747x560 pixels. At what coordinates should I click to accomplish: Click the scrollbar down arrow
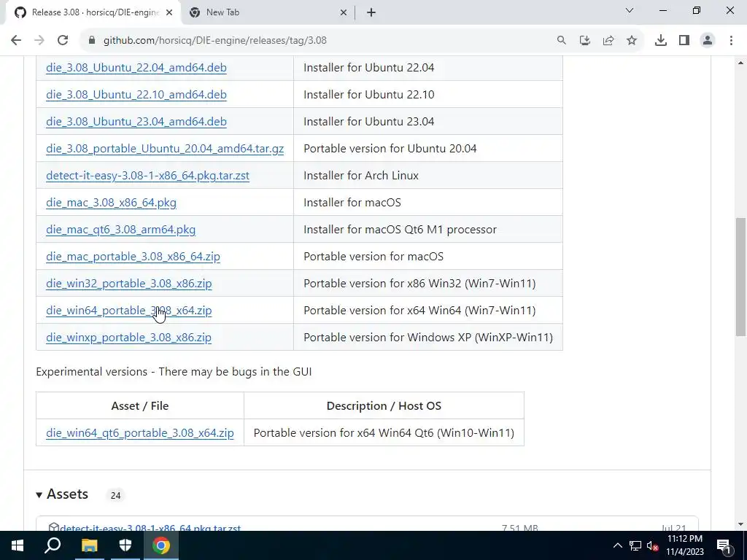(x=740, y=524)
